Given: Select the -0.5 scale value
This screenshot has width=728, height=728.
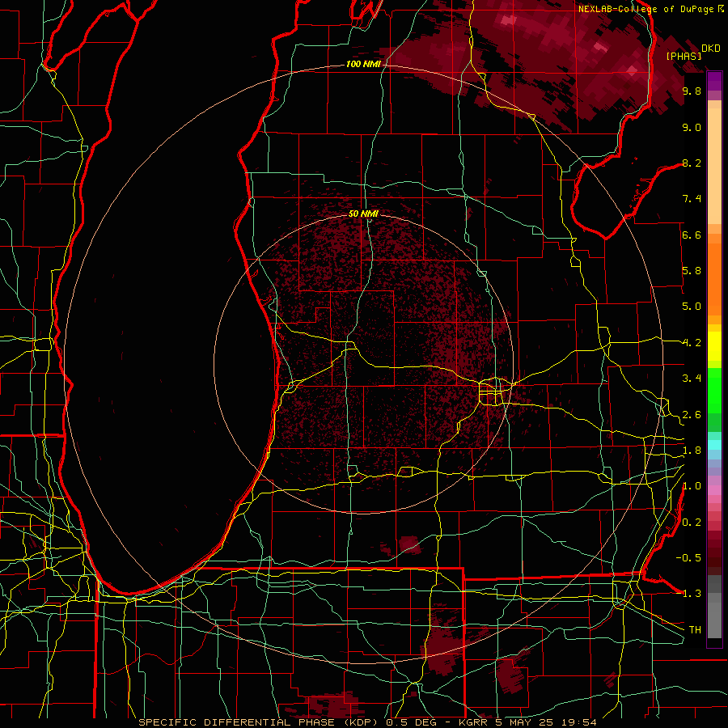Looking at the screenshot, I should pyautogui.click(x=688, y=558).
